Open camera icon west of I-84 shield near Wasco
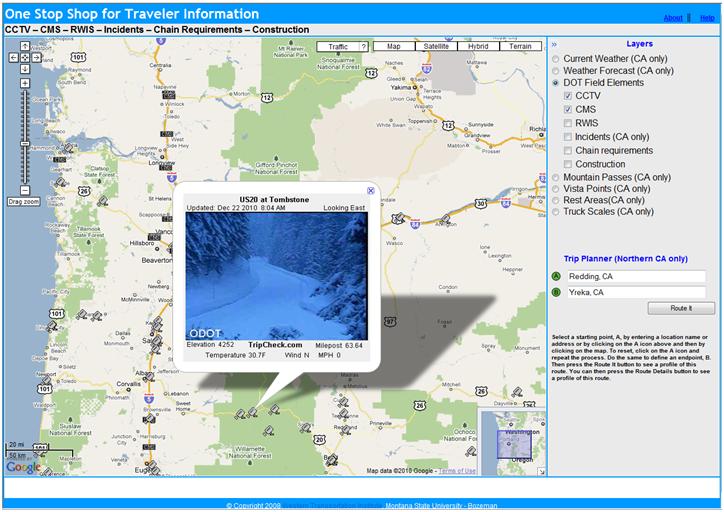Image resolution: width=724 pixels, height=512 pixels. point(398,218)
